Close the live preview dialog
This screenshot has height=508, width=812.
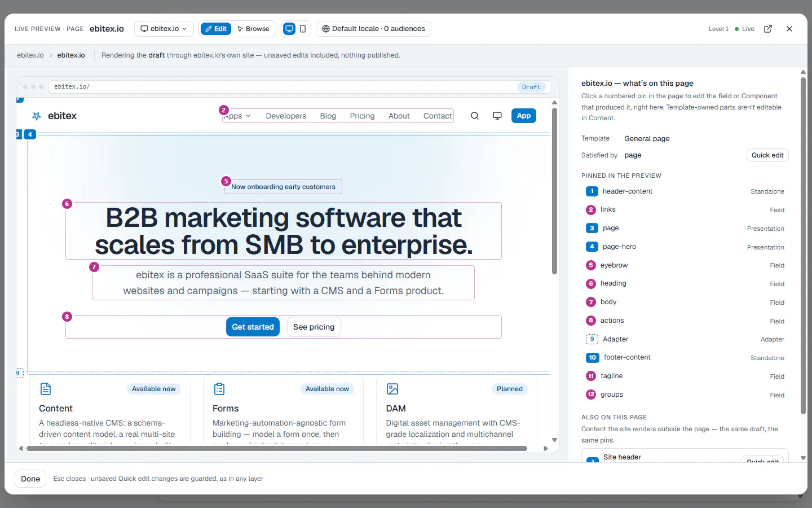coord(789,29)
